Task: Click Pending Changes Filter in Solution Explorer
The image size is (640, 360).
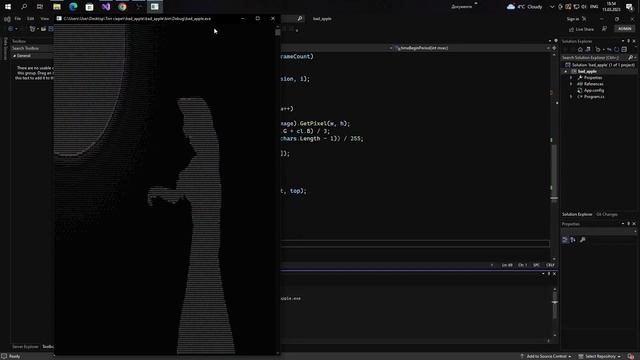Action: (598, 50)
